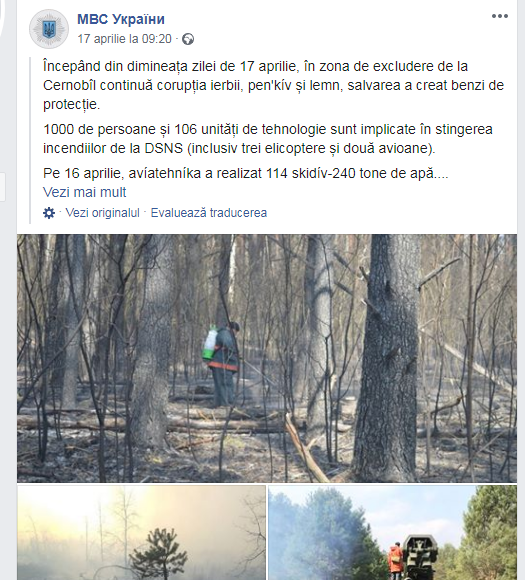Viewport: 525px width, 580px height.
Task: Click the firefighter with green backpack sprayer
Action: click(x=221, y=362)
